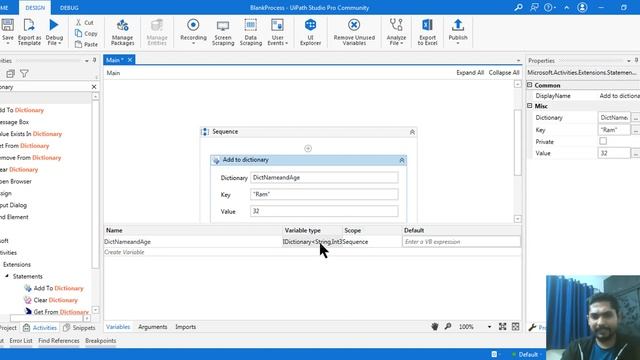This screenshot has width=640, height=360.
Task: Open ellipsis editor for Key property
Action: coord(636,130)
